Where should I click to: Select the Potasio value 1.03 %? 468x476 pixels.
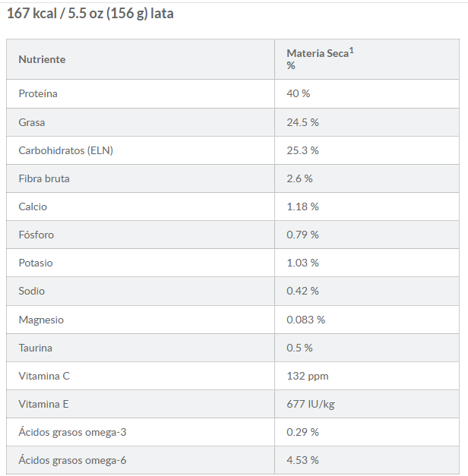click(x=302, y=263)
